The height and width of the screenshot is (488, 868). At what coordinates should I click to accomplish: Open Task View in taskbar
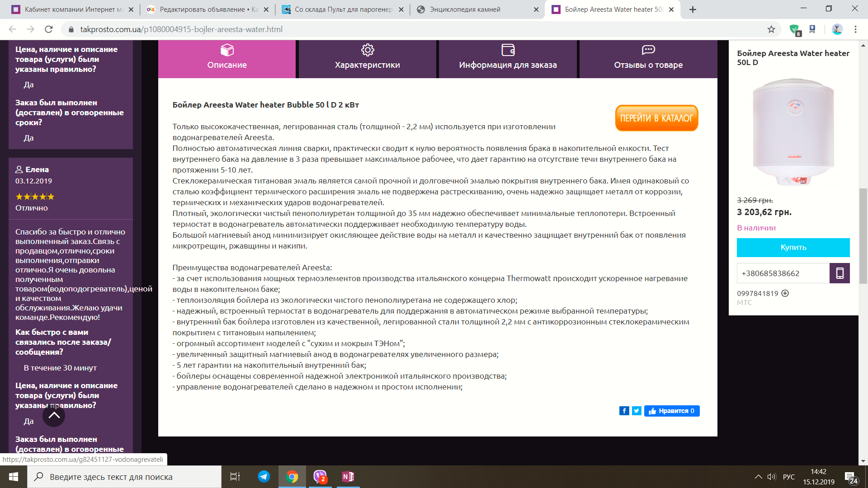(x=235, y=477)
